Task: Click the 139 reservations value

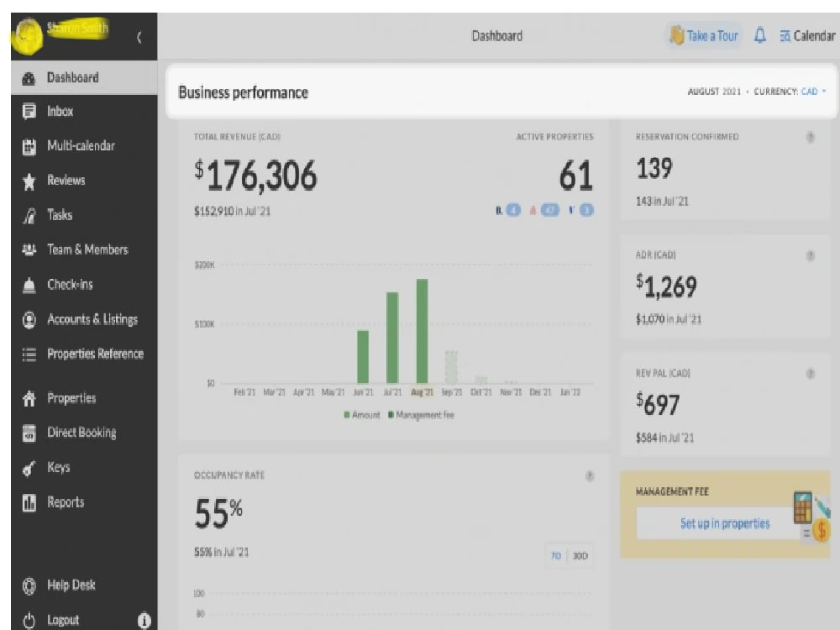Action: [654, 168]
